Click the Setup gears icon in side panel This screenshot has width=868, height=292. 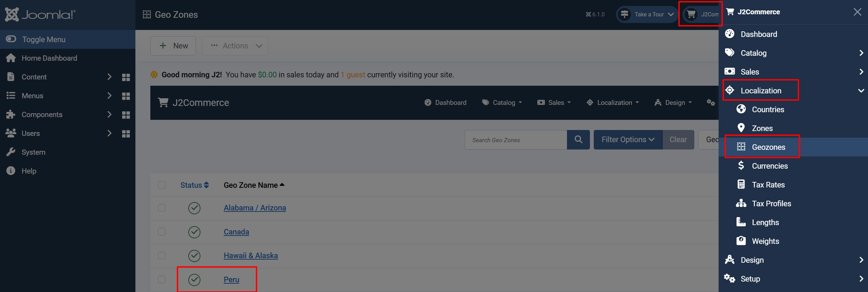point(729,278)
